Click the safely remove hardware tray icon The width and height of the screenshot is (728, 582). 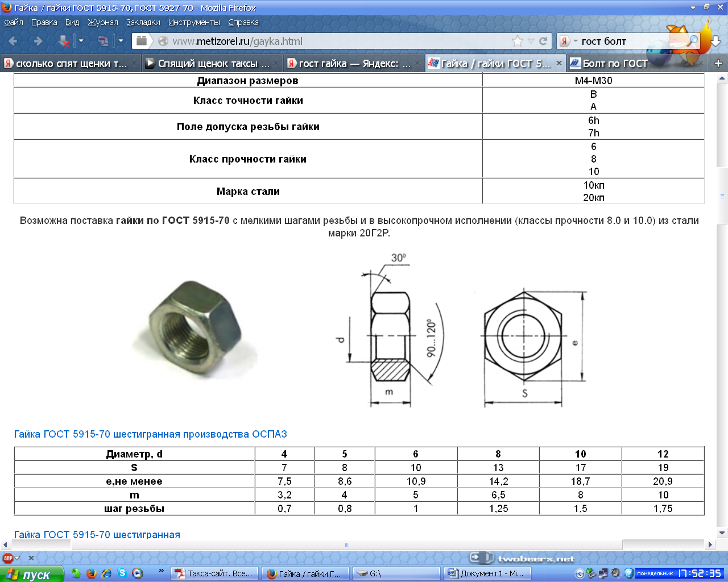[591, 573]
